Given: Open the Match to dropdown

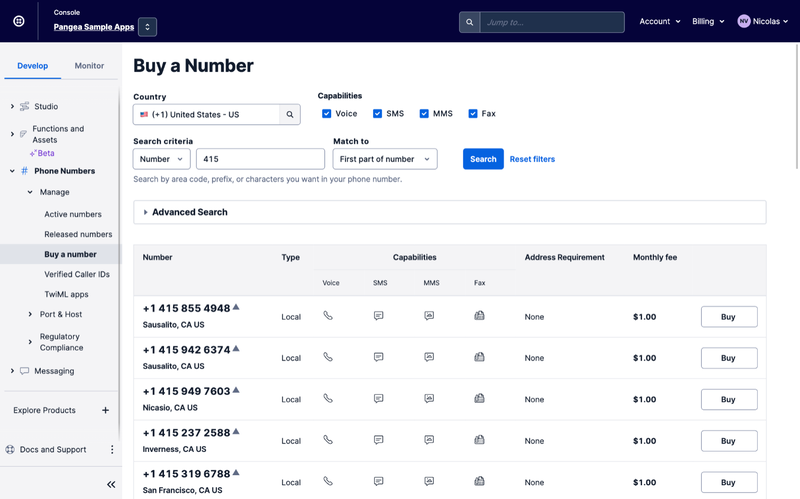Looking at the screenshot, I should click(385, 159).
